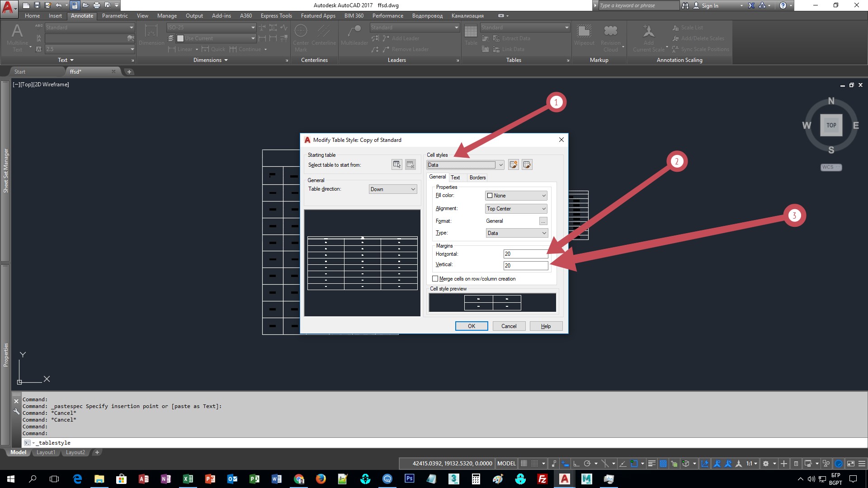Toggle Ortho mode in the status bar
This screenshot has height=488, width=868.
pyautogui.click(x=576, y=464)
